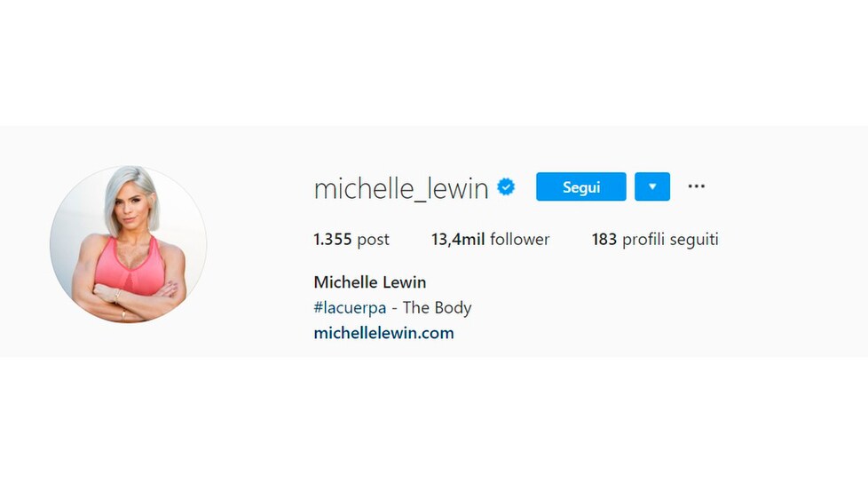Open the #lacuerpa hashtag link
This screenshot has width=868, height=483.
click(350, 307)
